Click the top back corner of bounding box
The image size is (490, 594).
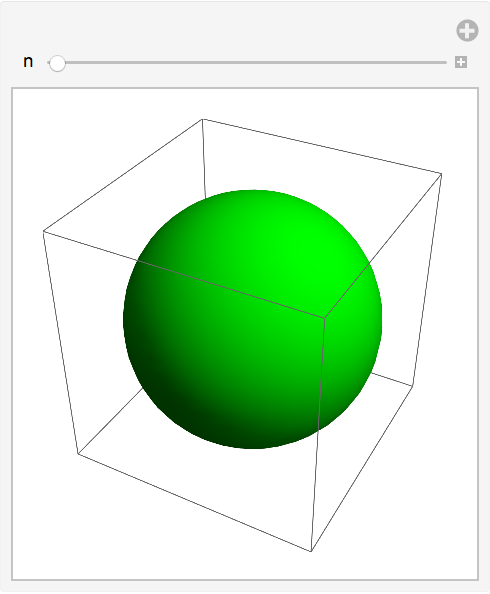coord(202,119)
